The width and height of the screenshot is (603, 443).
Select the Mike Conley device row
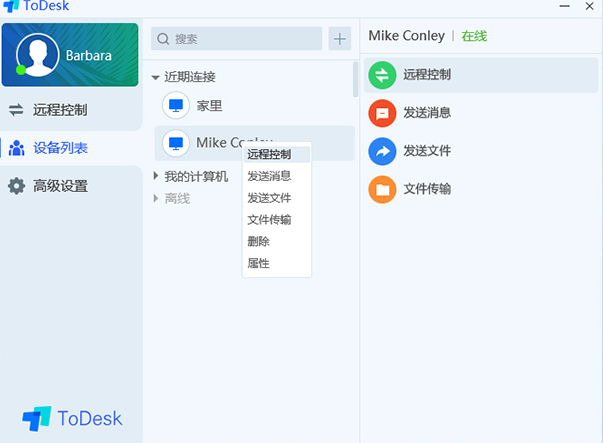[254, 143]
